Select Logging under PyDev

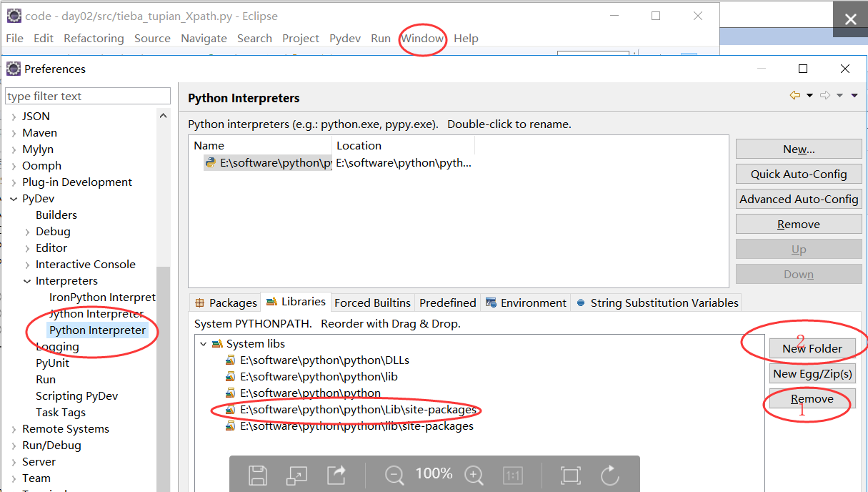[57, 347]
